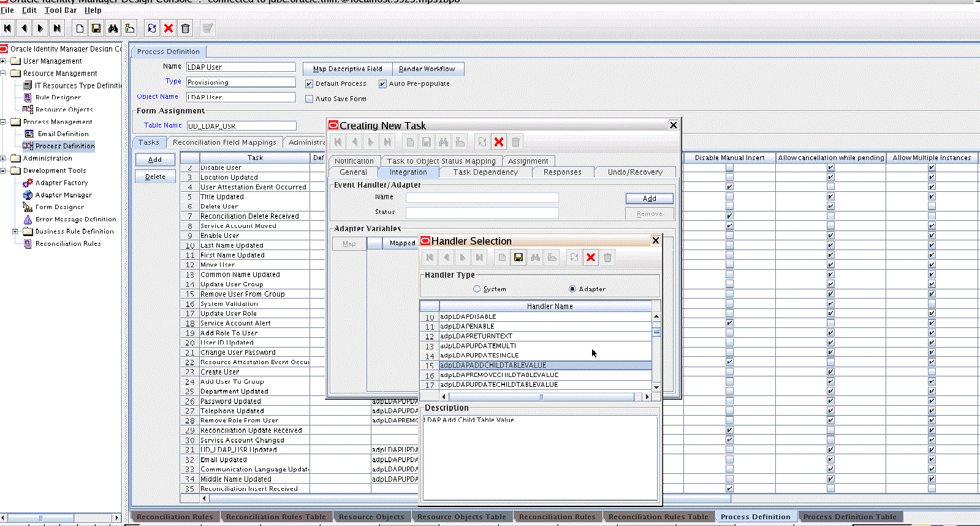Collapse Resource Management tree node
The height and width of the screenshot is (526, 980).
pyautogui.click(x=3, y=74)
